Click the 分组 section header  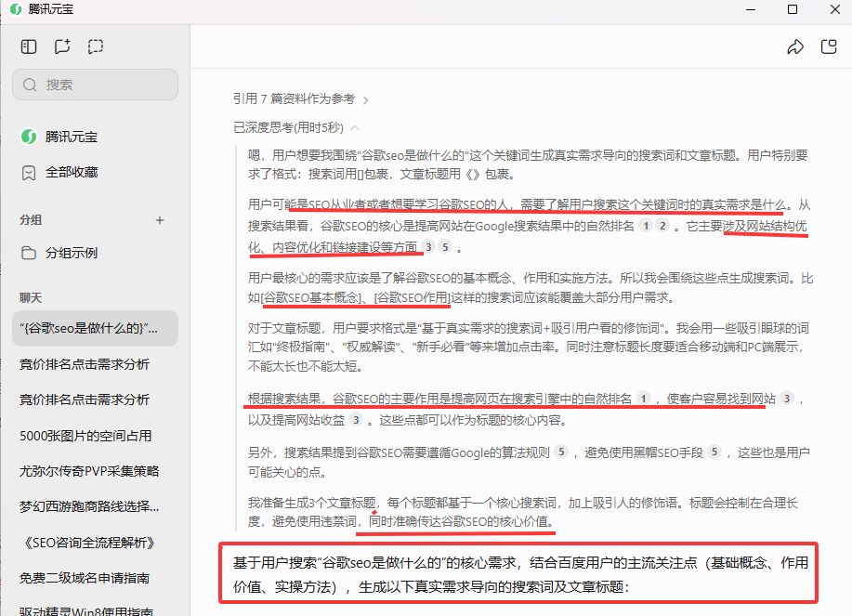[31, 220]
